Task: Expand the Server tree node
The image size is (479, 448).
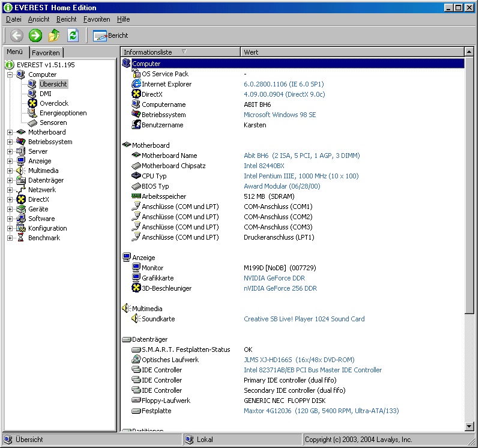Action: click(10, 151)
